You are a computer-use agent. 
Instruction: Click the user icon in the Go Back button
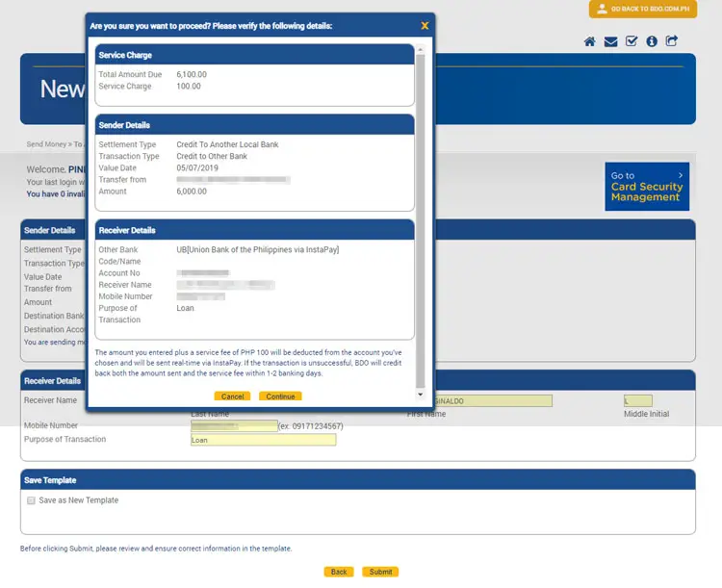(602, 9)
